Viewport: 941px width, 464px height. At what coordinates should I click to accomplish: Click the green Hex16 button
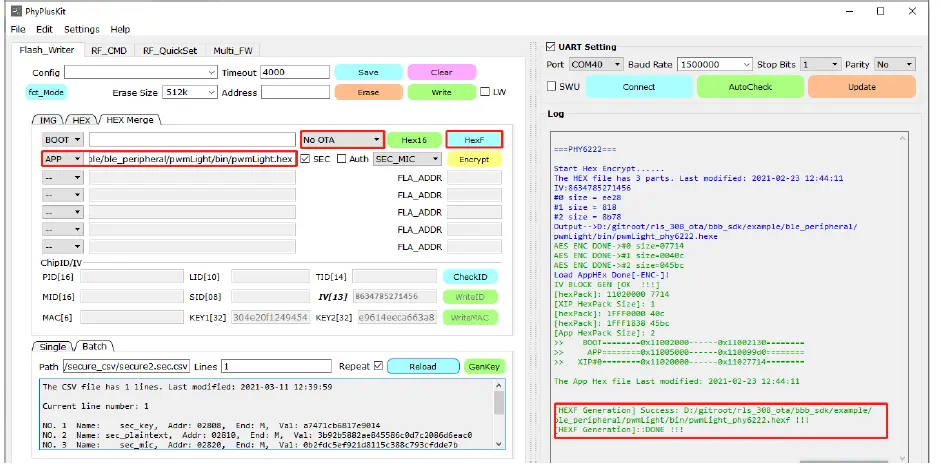click(414, 140)
